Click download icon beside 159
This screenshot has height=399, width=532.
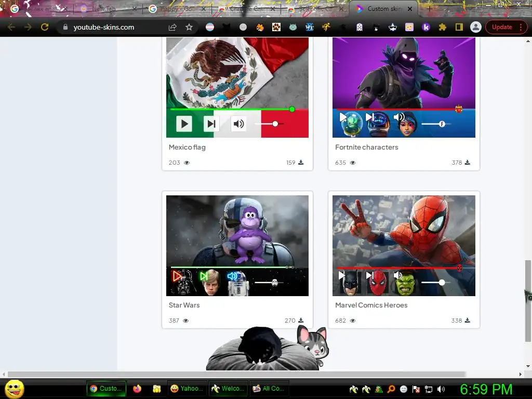tap(301, 162)
